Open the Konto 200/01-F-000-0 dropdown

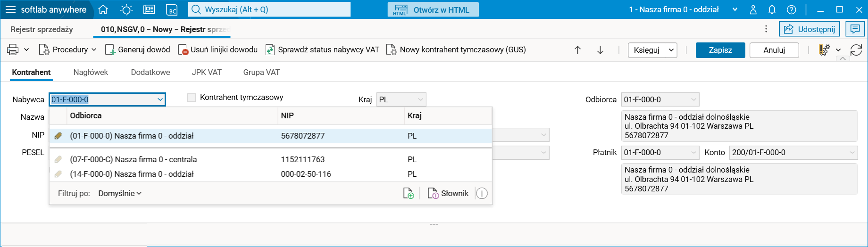click(793, 152)
